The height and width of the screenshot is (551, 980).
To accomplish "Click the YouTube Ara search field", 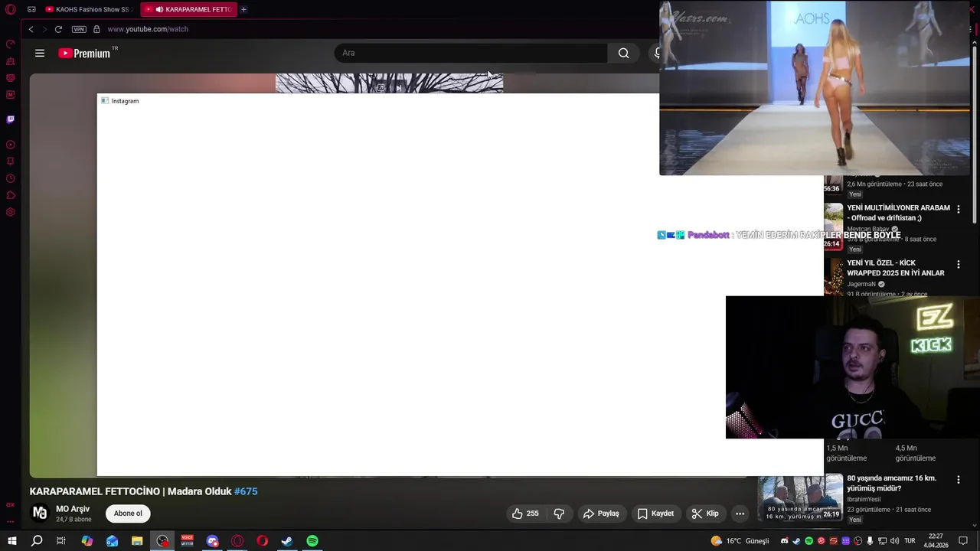I will [x=471, y=53].
